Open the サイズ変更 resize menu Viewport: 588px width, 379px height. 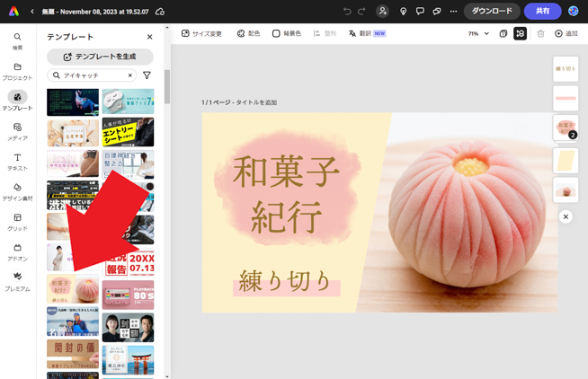click(x=201, y=33)
